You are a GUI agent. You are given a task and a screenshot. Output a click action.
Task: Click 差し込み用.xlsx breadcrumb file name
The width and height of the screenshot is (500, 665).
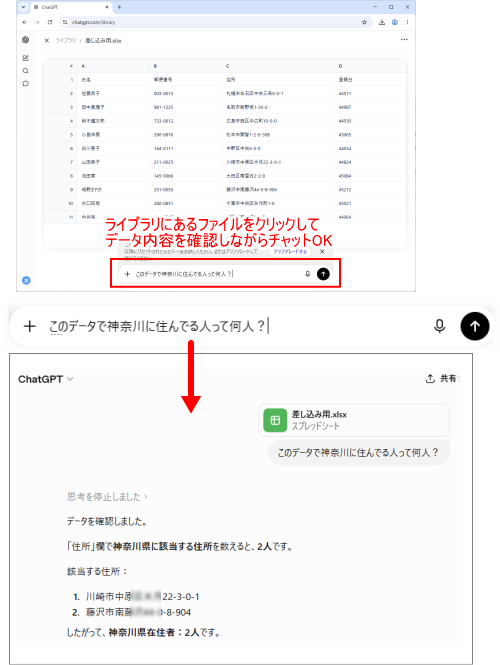click(103, 41)
